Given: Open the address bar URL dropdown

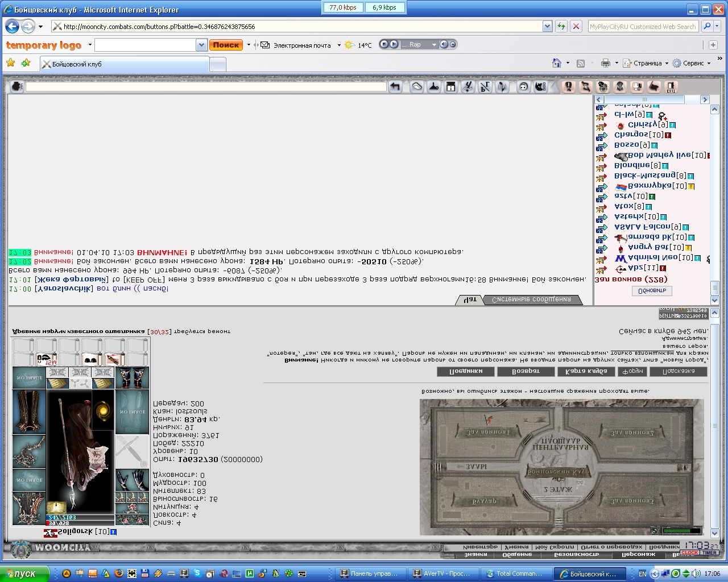Looking at the screenshot, I should (x=547, y=26).
